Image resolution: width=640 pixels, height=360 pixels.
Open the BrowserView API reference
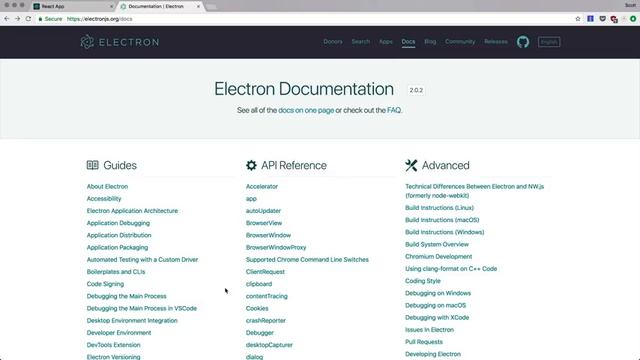tap(264, 223)
